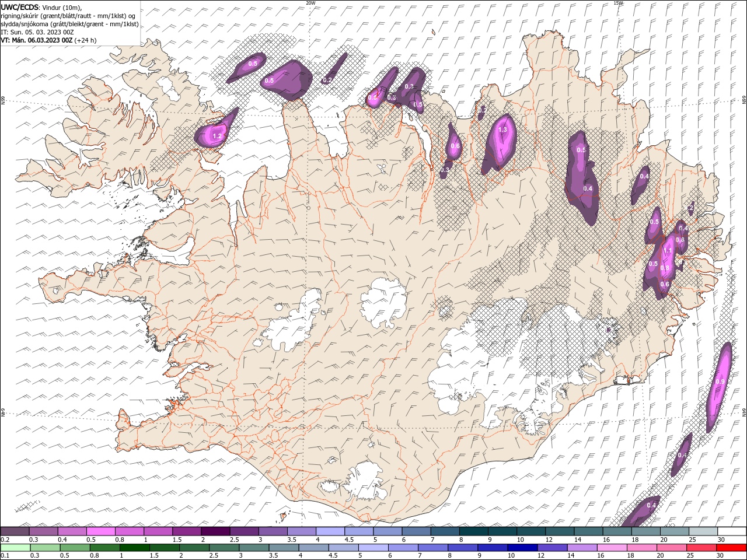Click the top-row legend label 3.5
Image resolution: width=747 pixels, height=560 pixels.
point(292,540)
